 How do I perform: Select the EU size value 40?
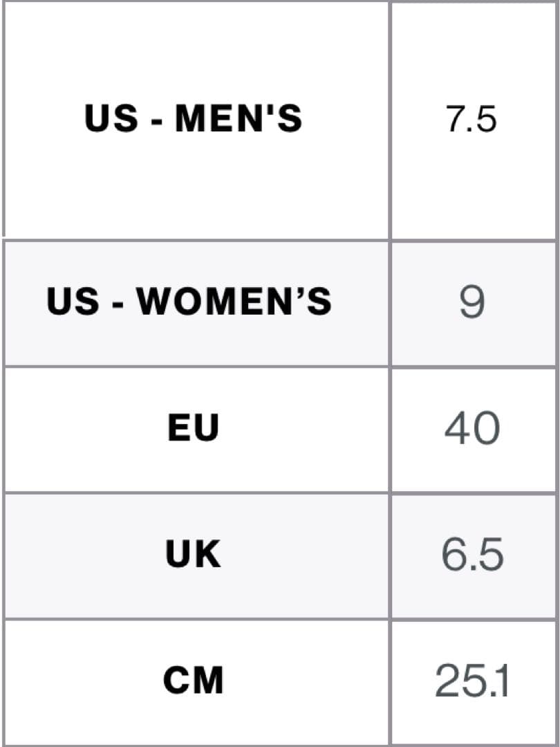472,429
